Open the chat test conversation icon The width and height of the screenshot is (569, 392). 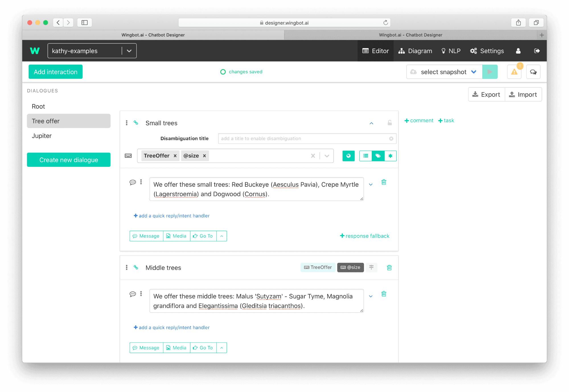pos(533,72)
